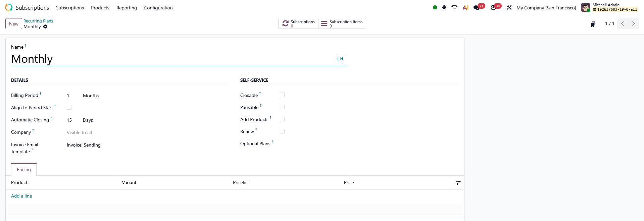
Task: Go to next record arrow
Action: [x=634, y=23]
